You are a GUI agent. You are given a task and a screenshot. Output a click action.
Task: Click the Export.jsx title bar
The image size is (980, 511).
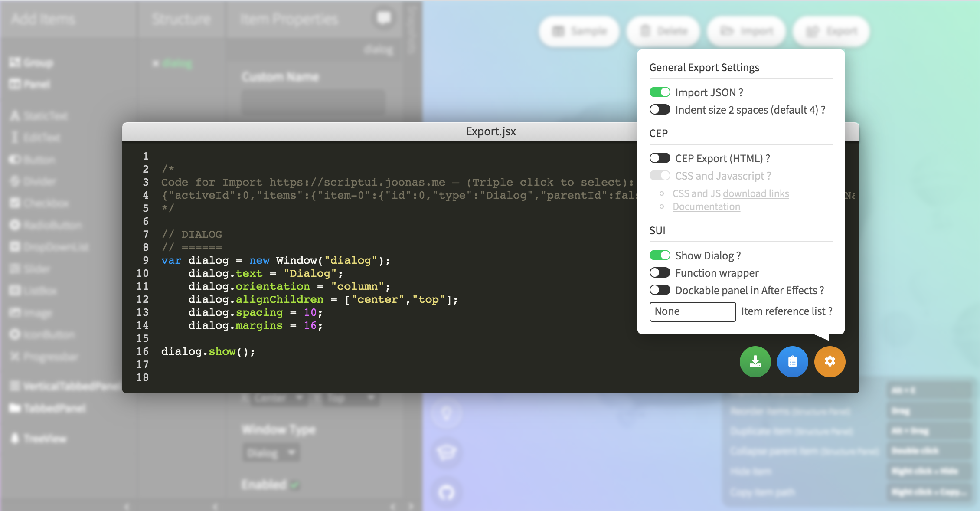[x=490, y=131]
